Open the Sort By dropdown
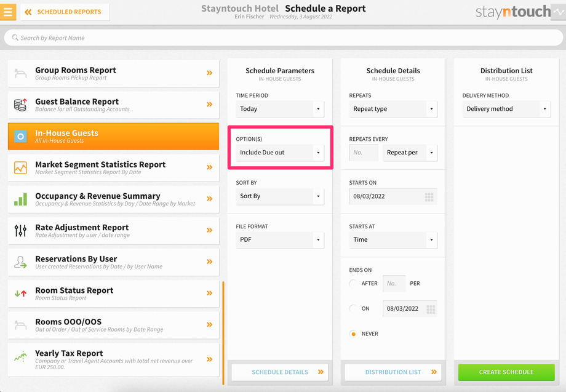The width and height of the screenshot is (566, 392). point(280,196)
